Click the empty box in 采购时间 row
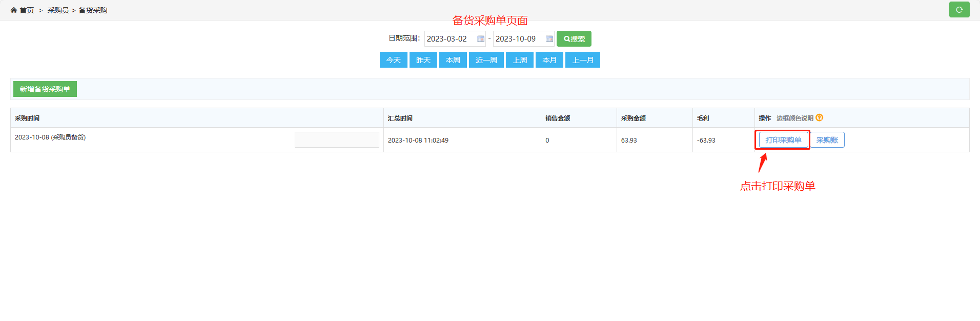 [337, 139]
